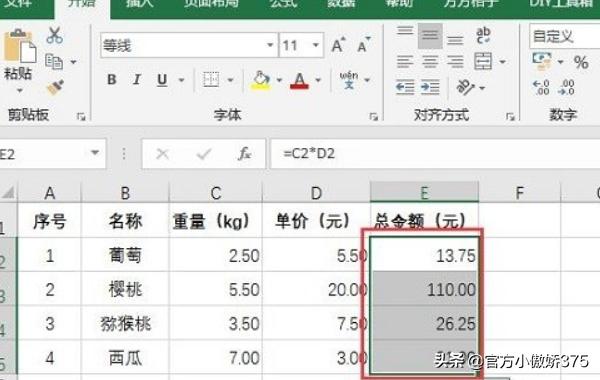Click the formula bar showing =C2*D2

click(x=435, y=154)
